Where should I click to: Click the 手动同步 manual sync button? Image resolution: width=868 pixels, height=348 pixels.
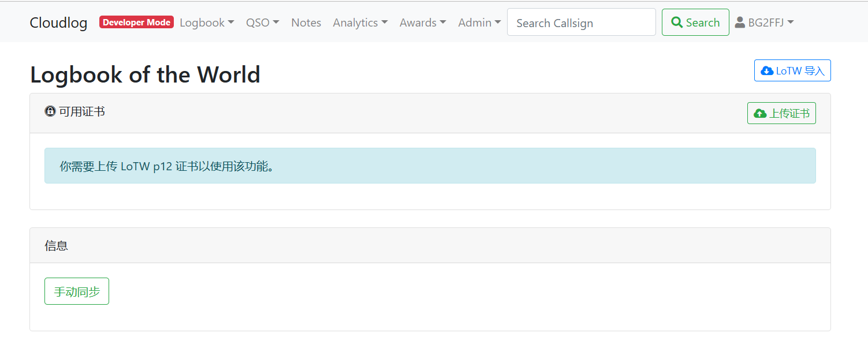[77, 291]
